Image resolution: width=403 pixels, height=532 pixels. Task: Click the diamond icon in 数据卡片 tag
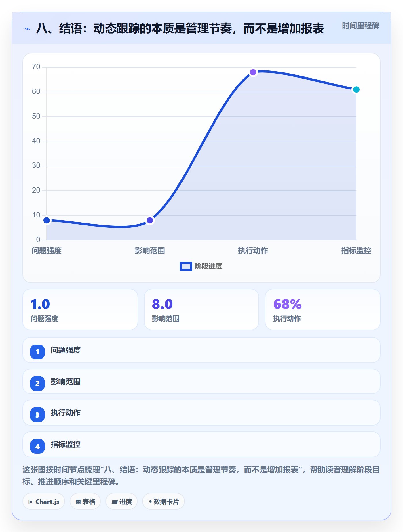150,502
